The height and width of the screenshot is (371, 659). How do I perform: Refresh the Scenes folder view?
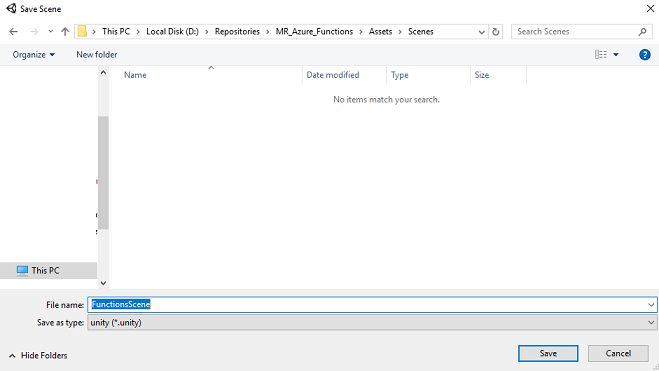(496, 32)
